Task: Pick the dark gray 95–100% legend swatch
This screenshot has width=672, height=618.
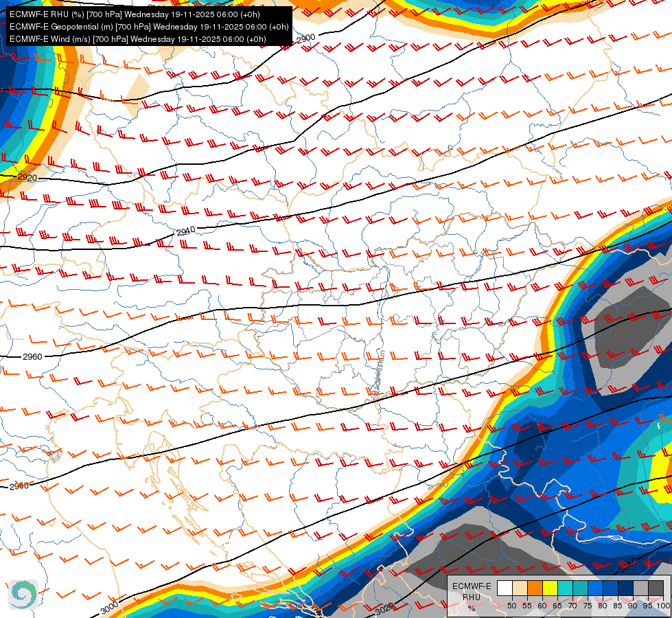Action: click(x=656, y=588)
